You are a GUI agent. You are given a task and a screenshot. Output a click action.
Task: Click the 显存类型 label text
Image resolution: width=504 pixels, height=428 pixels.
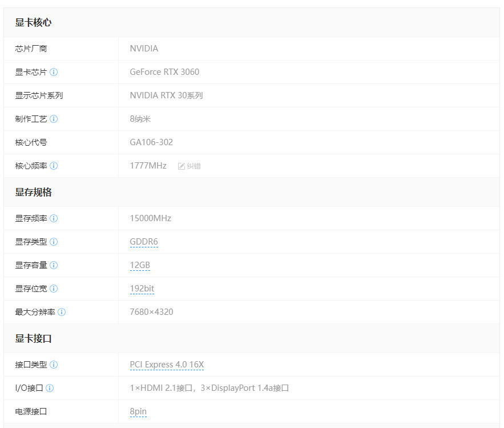pos(31,242)
